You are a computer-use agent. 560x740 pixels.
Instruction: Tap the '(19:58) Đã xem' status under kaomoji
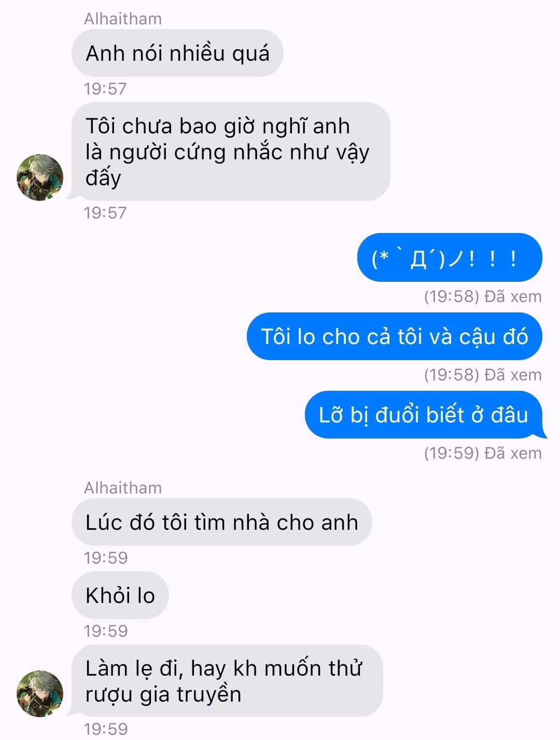[483, 296]
